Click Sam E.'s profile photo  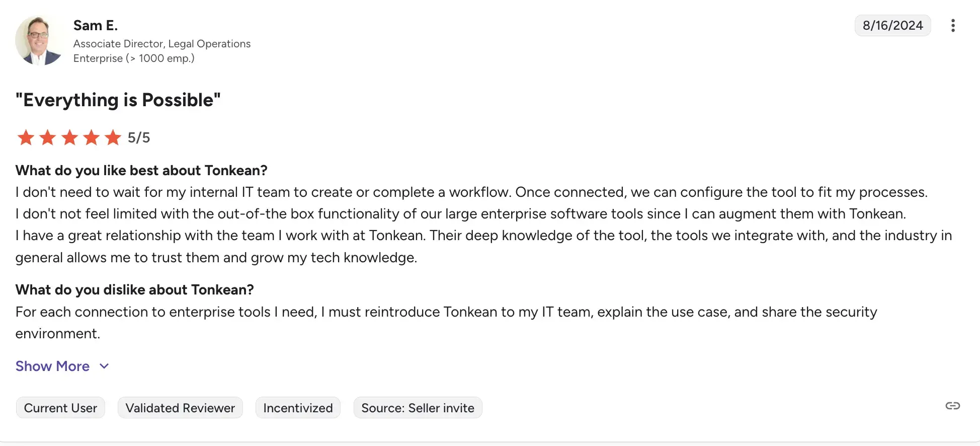coord(39,41)
